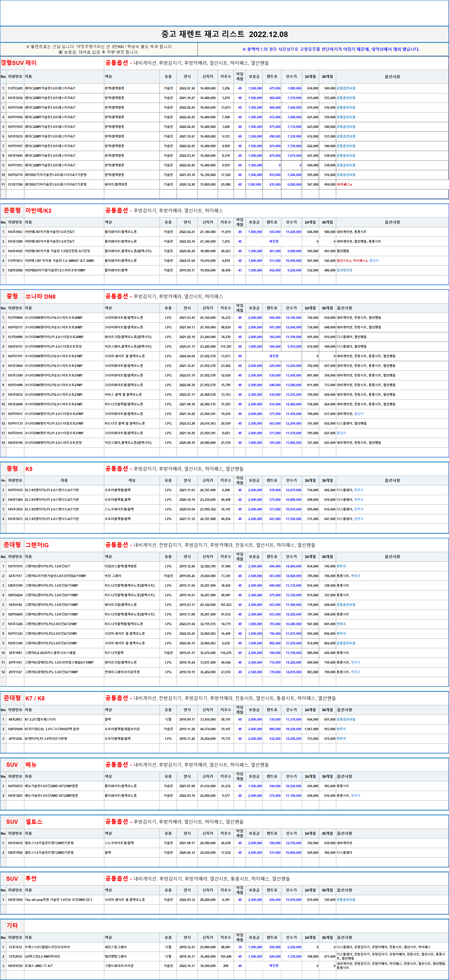Click mileage 107,023 in row 54호0140
The width and height of the screenshot is (449, 980).
[226, 605]
